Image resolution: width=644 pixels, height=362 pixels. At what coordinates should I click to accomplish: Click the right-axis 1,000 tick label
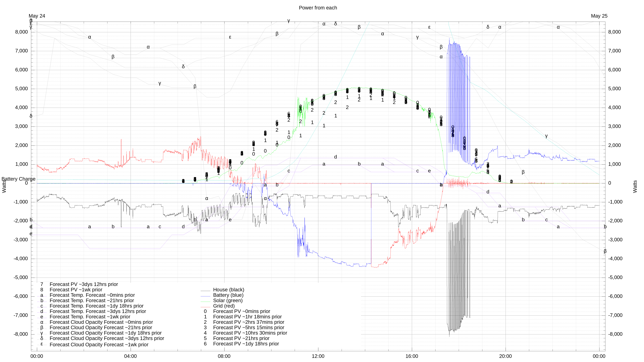pyautogui.click(x=614, y=164)
